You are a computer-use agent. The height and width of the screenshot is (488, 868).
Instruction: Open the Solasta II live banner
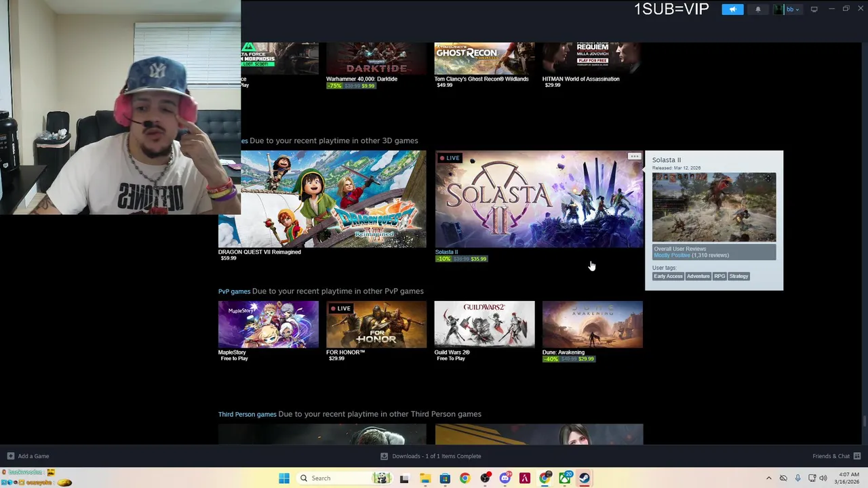click(x=539, y=199)
